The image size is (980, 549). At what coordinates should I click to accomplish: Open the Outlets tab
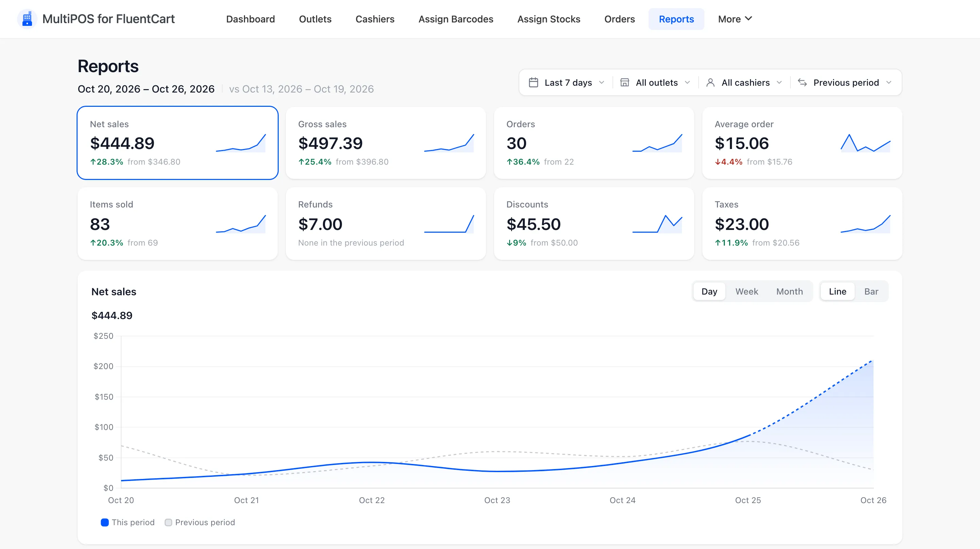tap(315, 19)
